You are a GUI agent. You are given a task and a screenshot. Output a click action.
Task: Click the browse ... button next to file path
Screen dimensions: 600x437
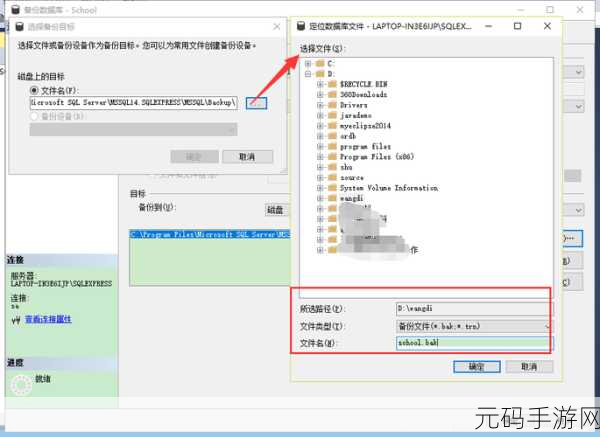256,103
